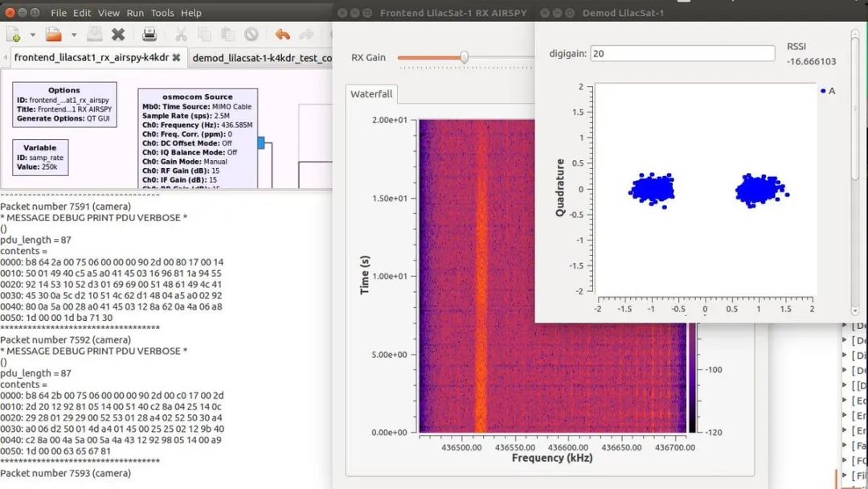Click the orange undo arrow
The width and height of the screenshot is (868, 489).
[282, 35]
